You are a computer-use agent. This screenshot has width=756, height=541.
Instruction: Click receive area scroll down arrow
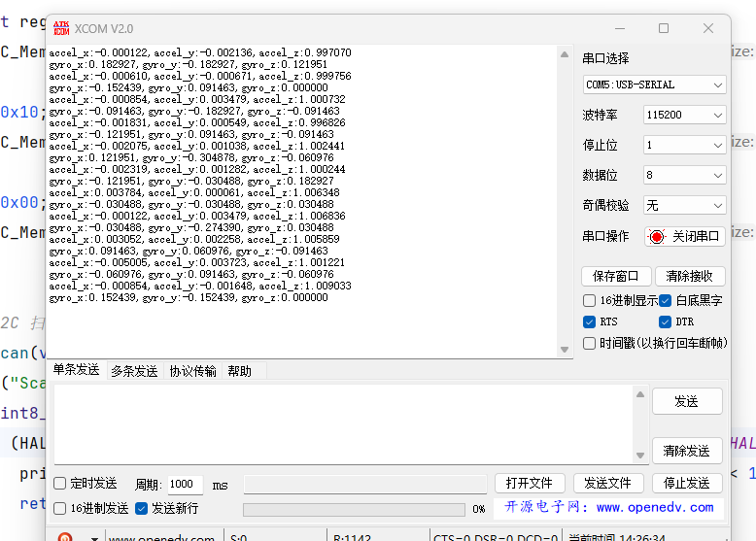click(x=565, y=350)
